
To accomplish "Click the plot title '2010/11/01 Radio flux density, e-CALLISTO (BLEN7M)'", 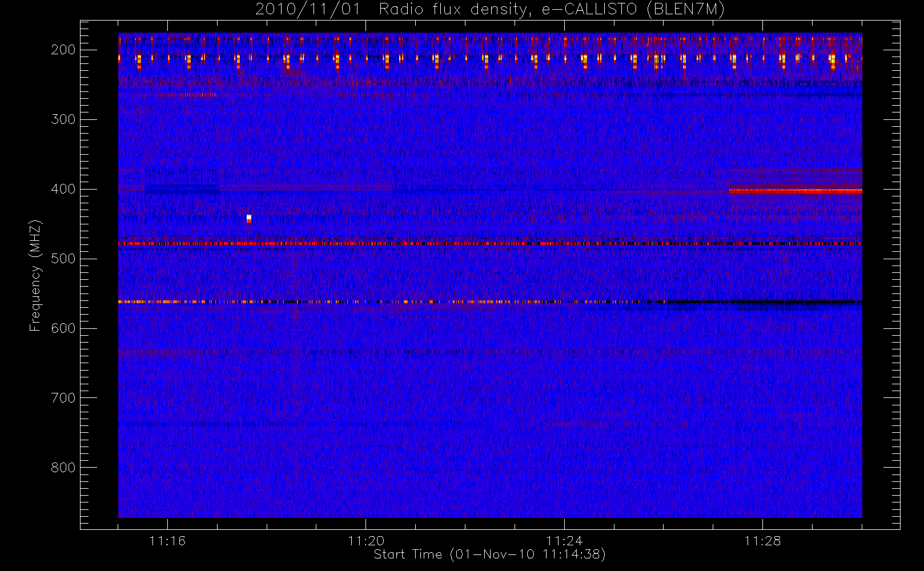I will (490, 10).
